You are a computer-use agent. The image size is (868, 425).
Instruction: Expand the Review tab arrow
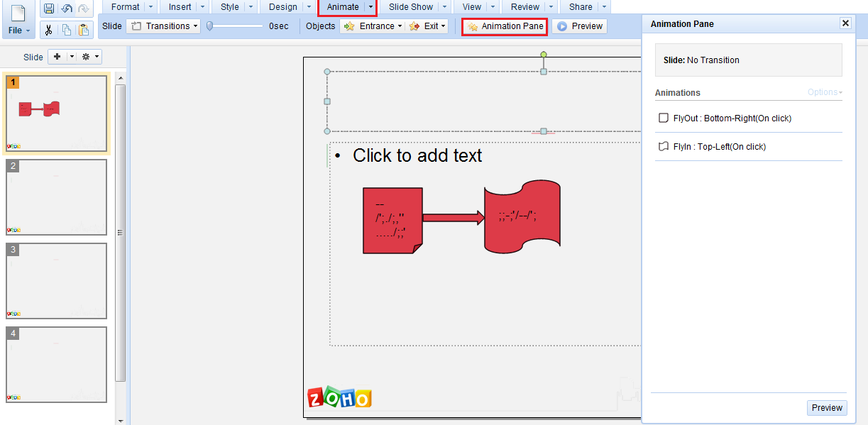[x=551, y=7]
